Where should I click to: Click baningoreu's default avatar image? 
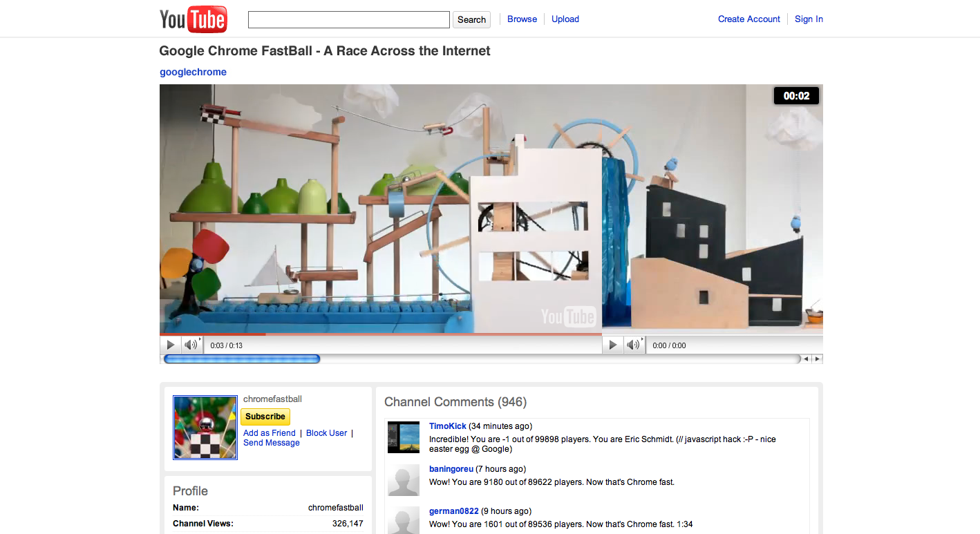(404, 480)
